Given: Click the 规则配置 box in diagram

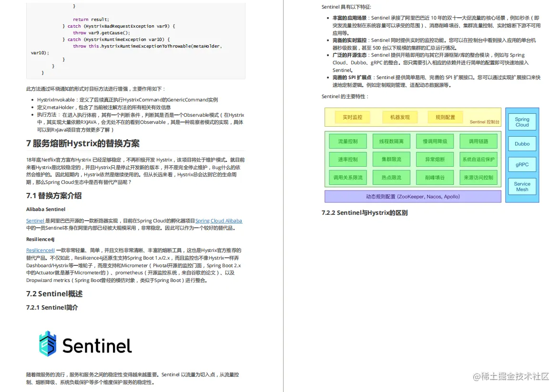Looking at the screenshot, I should 445,117.
